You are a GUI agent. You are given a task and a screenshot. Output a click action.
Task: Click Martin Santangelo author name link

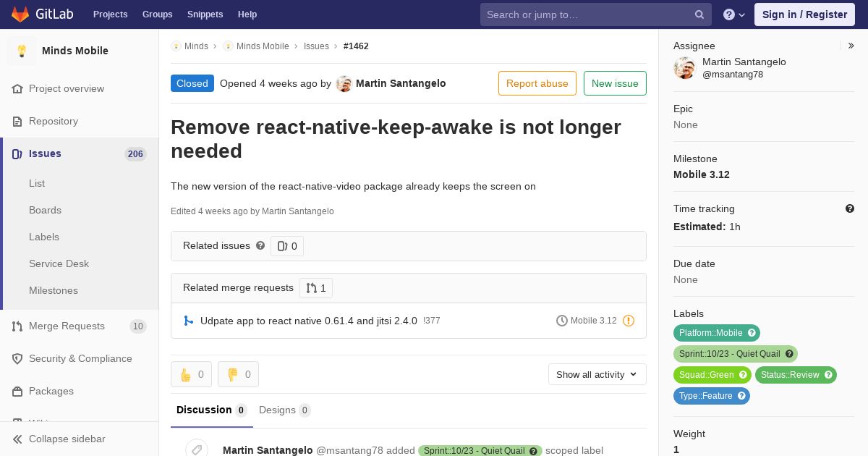click(401, 83)
